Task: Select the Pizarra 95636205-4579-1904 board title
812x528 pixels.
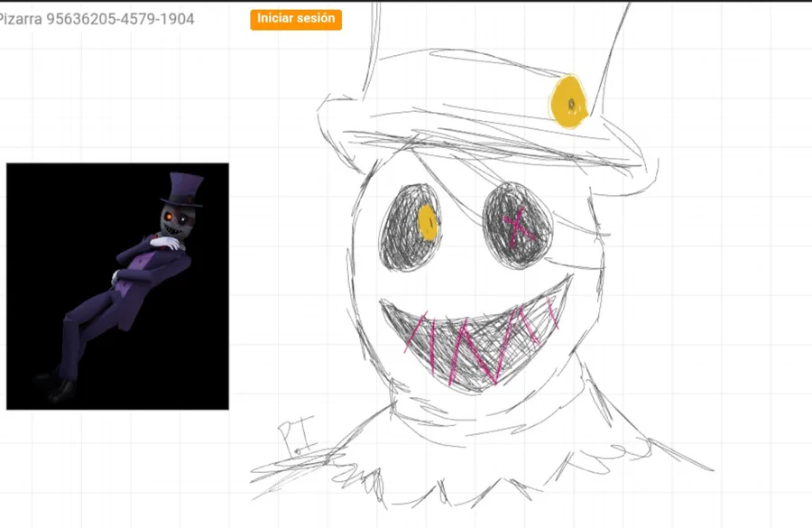Action: coord(97,19)
